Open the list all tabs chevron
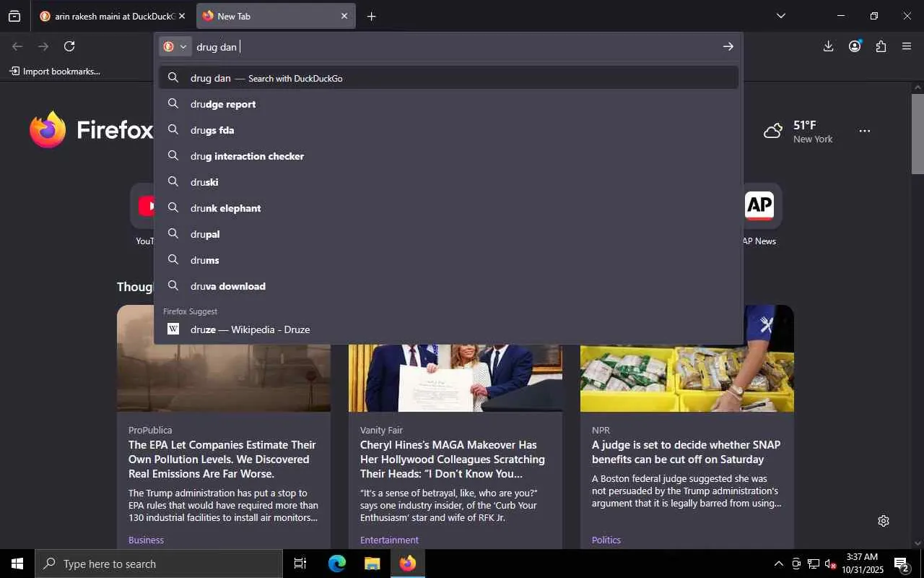 [780, 16]
